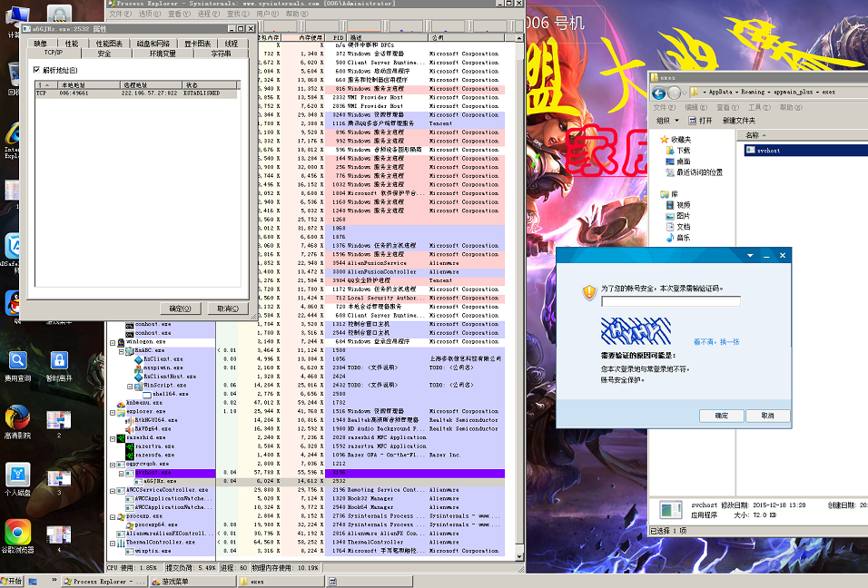868x588 pixels.
Task: Open the 组织 dropdown in Explorer
Action: click(667, 121)
